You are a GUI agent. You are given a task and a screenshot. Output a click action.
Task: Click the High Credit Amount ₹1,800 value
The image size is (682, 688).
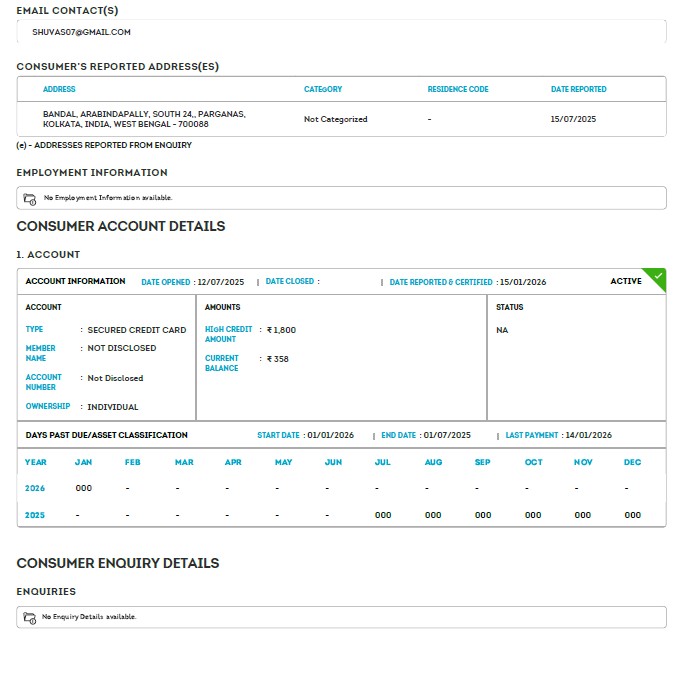coord(281,330)
